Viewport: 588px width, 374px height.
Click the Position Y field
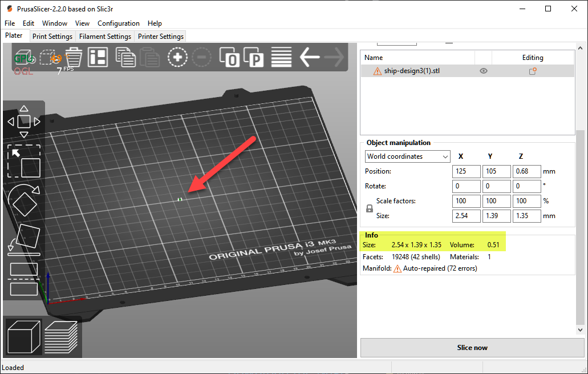497,171
